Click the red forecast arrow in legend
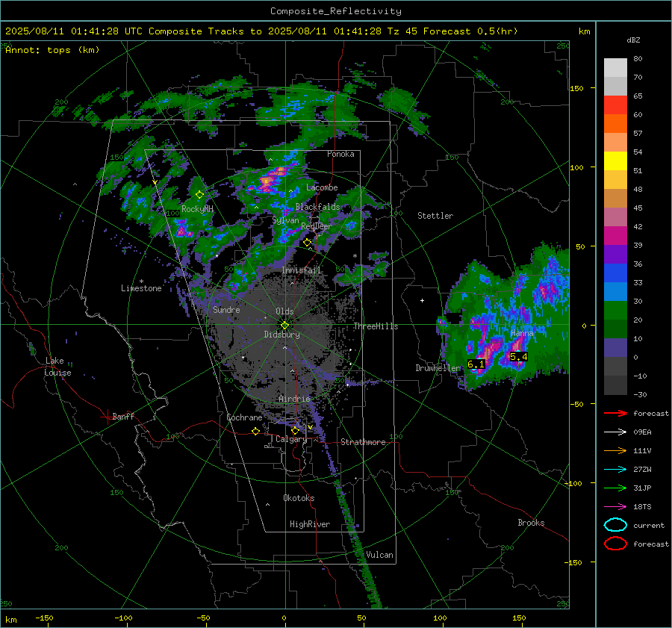The image size is (672, 628). 615,413
